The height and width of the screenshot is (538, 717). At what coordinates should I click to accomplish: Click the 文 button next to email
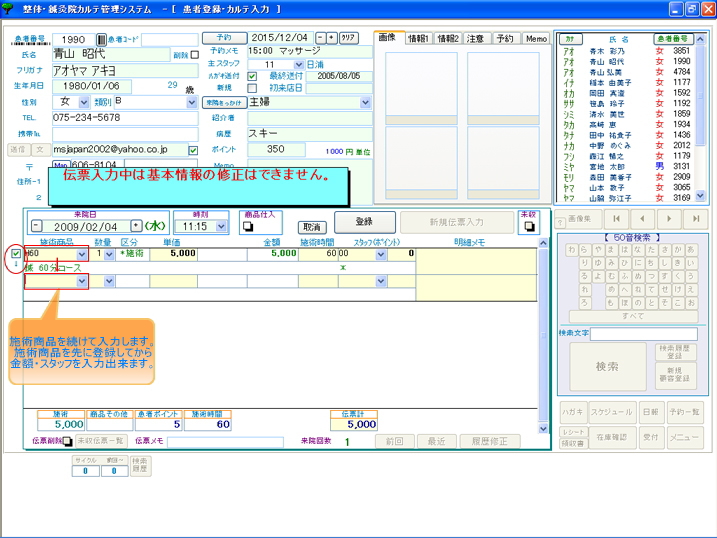(40, 149)
